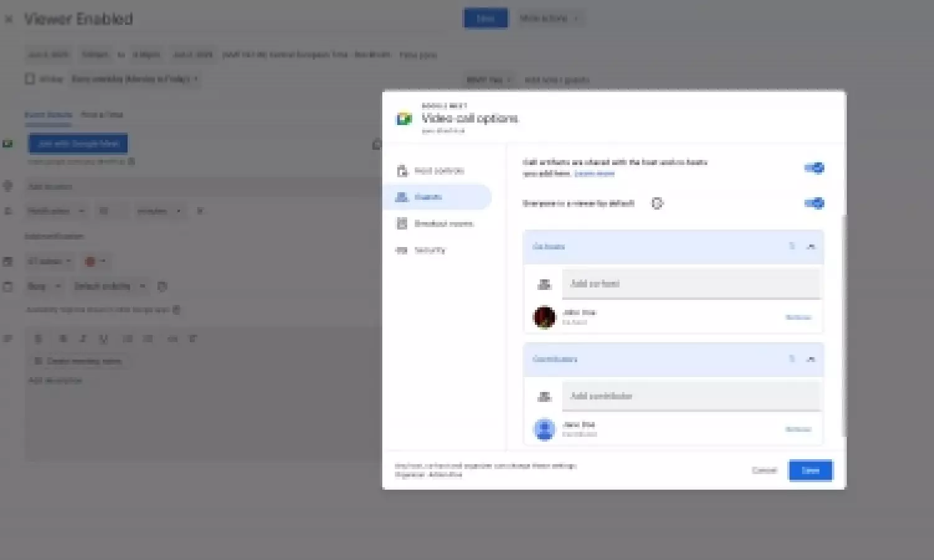934x560 pixels.
Task: Switch to the Find a Time tab
Action: [102, 115]
